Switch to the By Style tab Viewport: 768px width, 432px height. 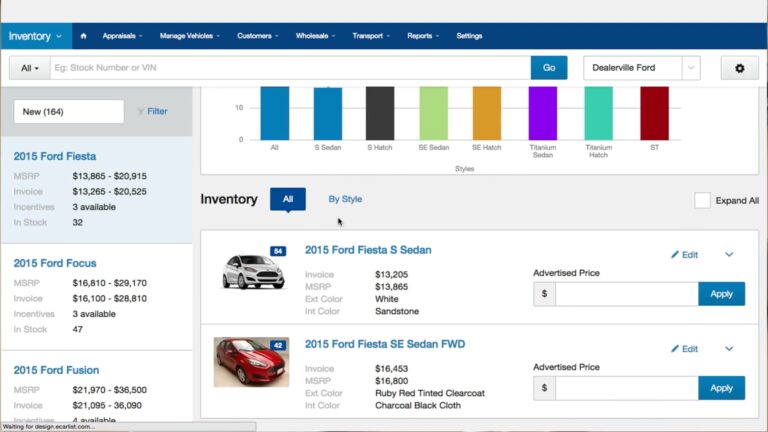coord(345,199)
